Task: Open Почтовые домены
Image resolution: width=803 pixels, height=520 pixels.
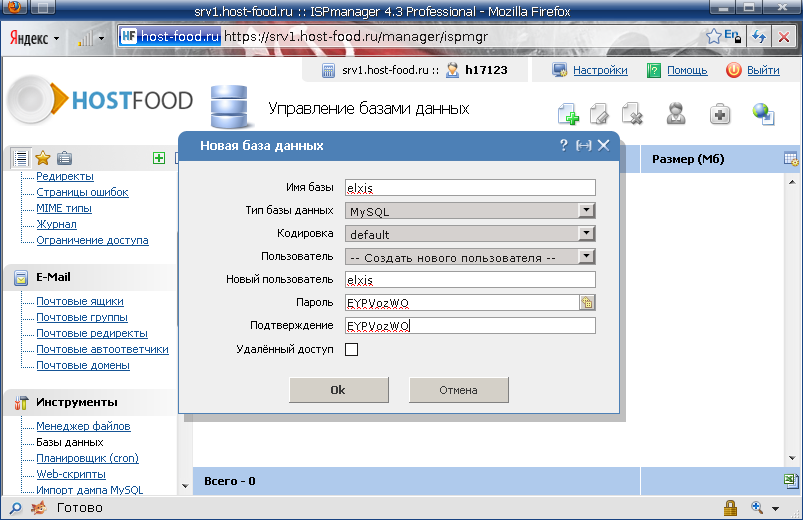Action: pos(83,365)
